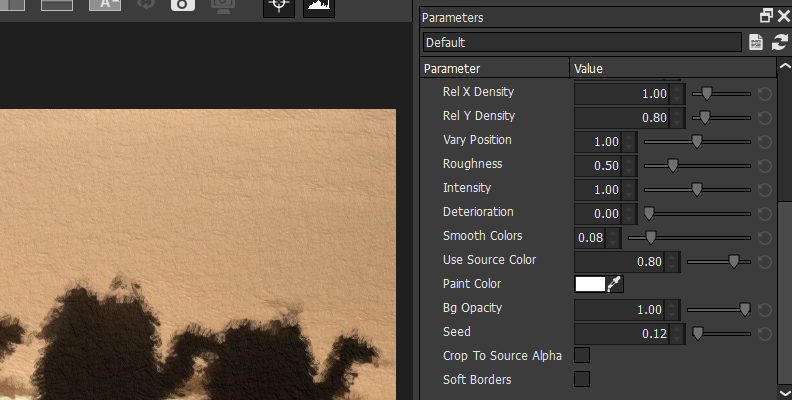Viewport: 792px width, 400px height.
Task: Decrease Roughness with stepper down
Action: pos(629,171)
